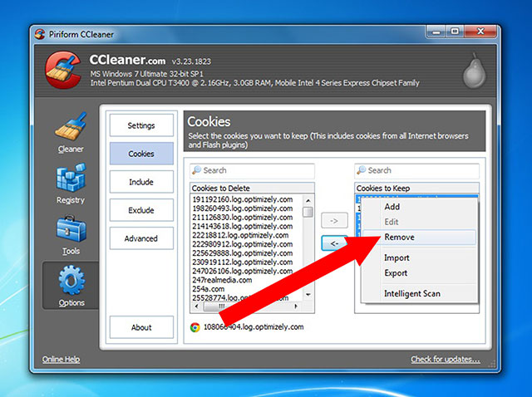Click the vertical scrollbar up arrow
The image size is (532, 397).
tap(308, 200)
